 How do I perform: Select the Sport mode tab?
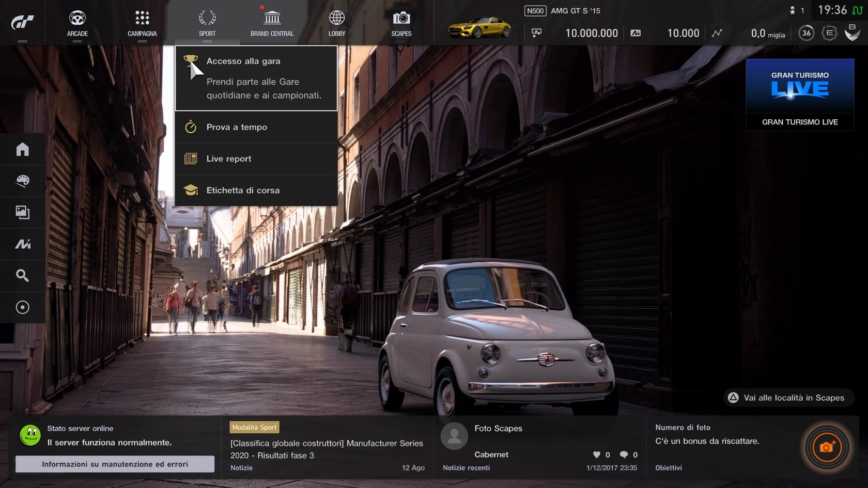207,23
